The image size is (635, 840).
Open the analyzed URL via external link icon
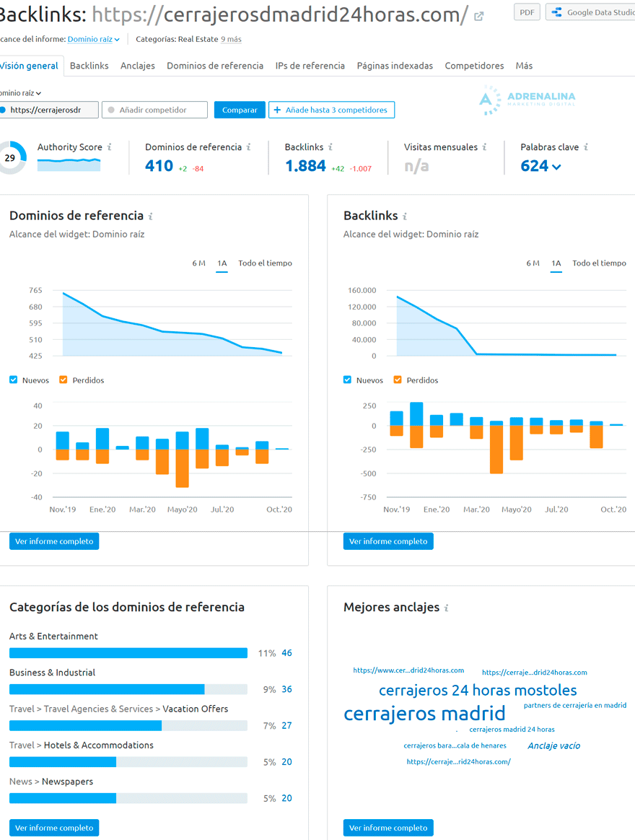478,16
